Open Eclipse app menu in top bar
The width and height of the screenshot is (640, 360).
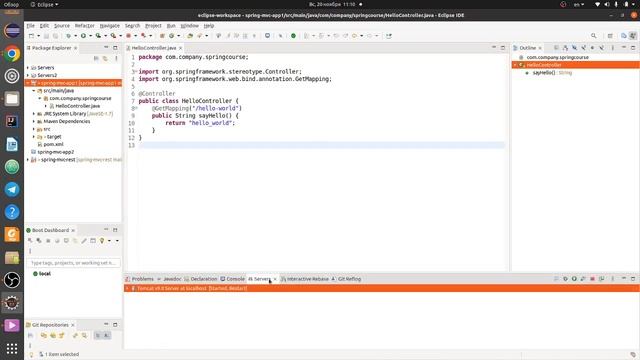[44, 4]
